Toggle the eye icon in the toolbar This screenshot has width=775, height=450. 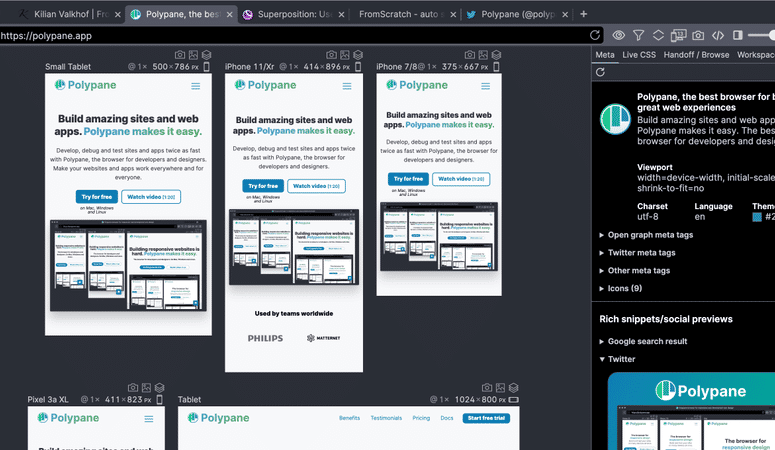coord(618,35)
